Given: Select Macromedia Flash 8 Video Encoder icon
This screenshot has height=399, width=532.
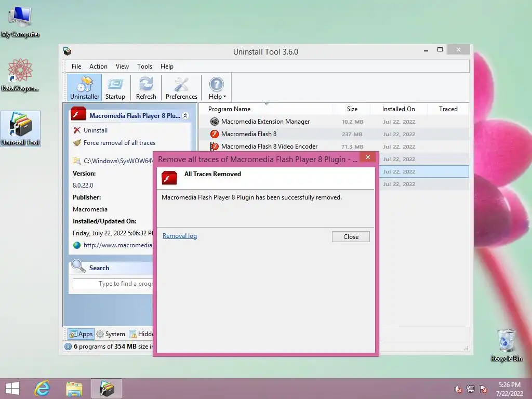Looking at the screenshot, I should click(215, 147).
